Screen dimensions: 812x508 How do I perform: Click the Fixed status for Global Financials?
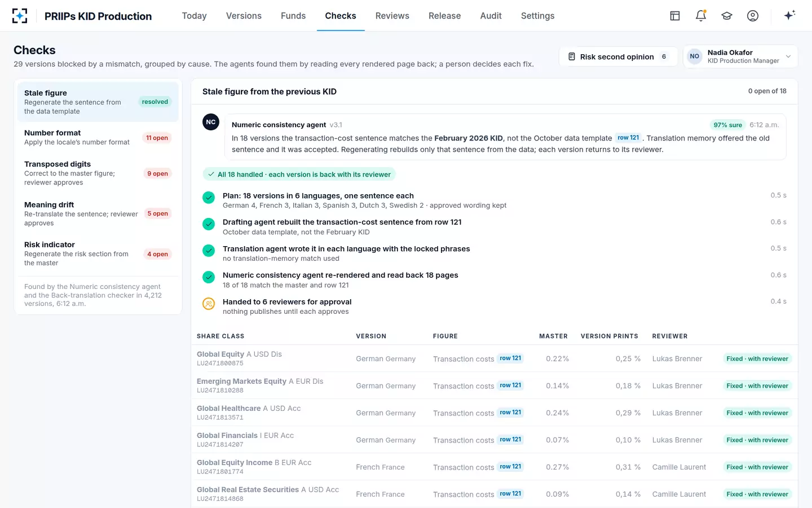coord(757,440)
